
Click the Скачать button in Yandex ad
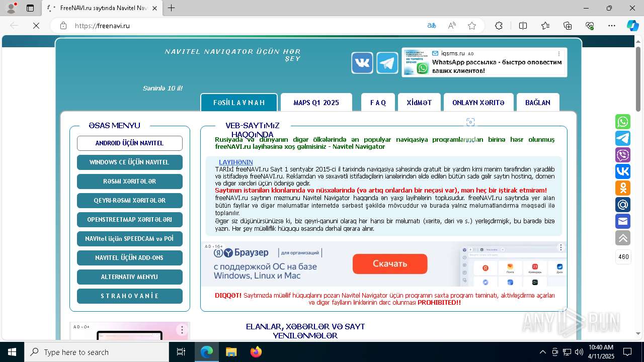click(390, 264)
